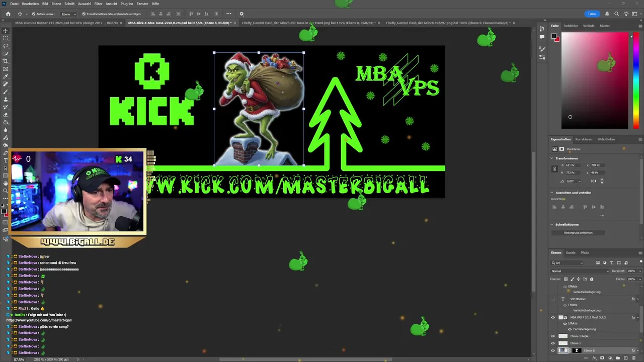The image size is (644, 362).
Task: Open the Fenster menu
Action: click(x=142, y=4)
